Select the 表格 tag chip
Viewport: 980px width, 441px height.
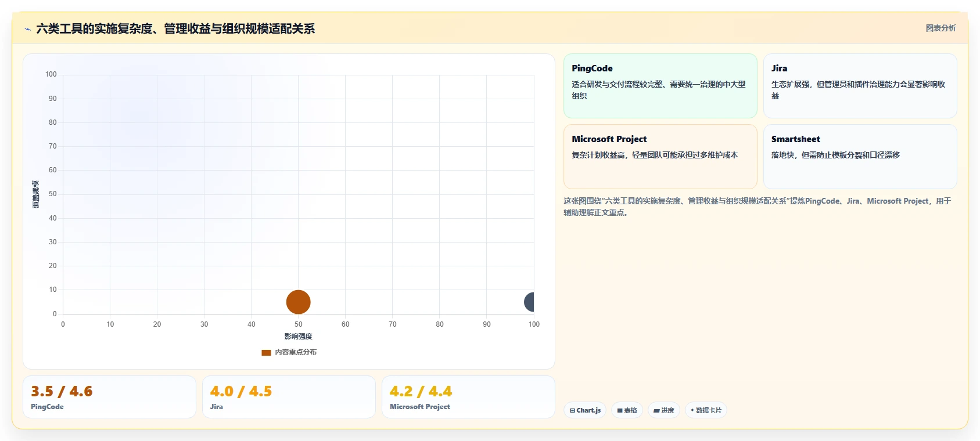point(627,410)
